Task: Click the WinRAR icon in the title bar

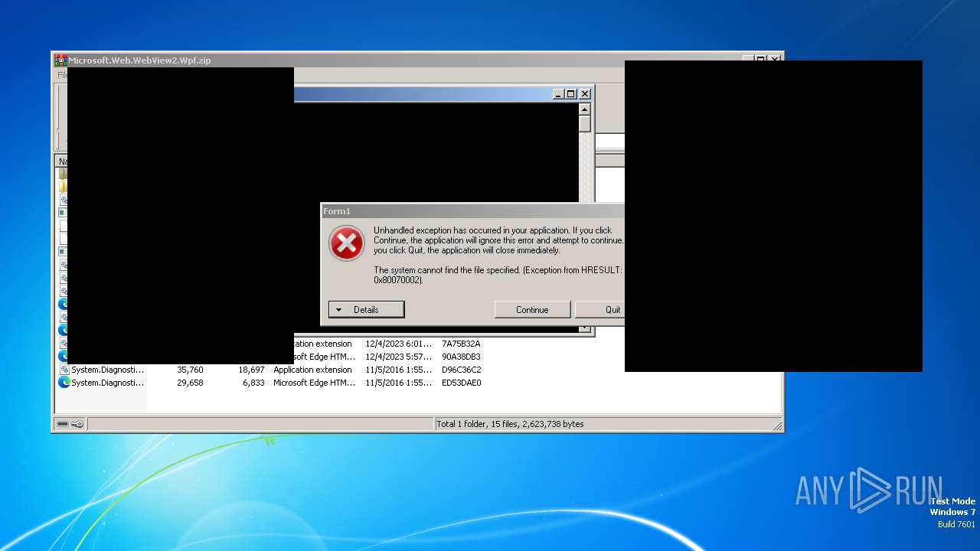Action: pyautogui.click(x=60, y=60)
